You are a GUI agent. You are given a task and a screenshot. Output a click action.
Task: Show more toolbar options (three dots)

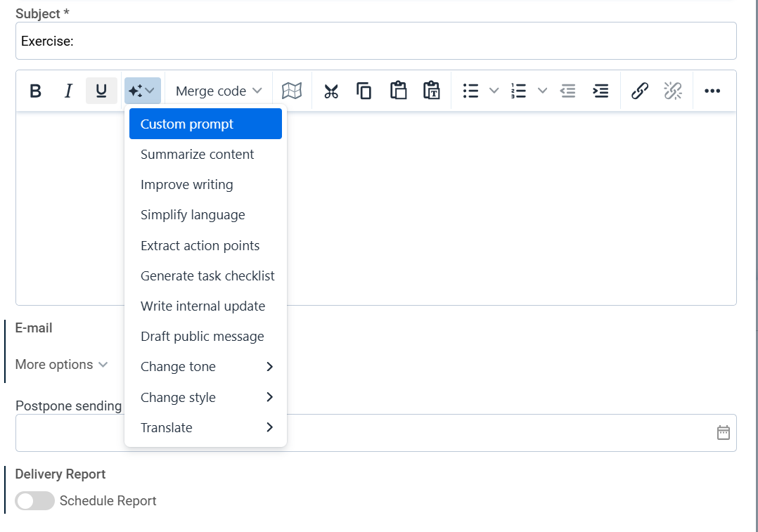click(712, 91)
